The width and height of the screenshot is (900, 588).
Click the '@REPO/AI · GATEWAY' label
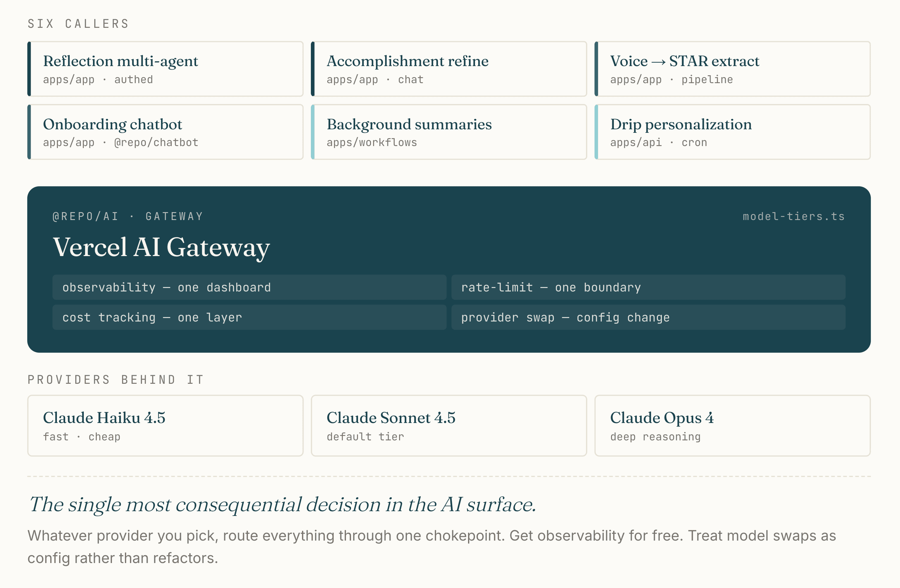[x=128, y=216]
